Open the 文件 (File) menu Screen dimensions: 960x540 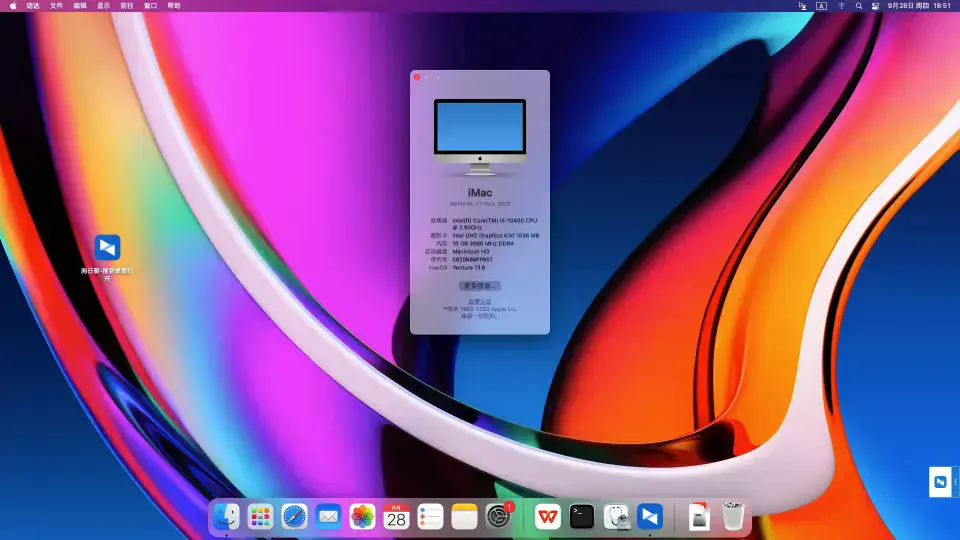pos(56,6)
